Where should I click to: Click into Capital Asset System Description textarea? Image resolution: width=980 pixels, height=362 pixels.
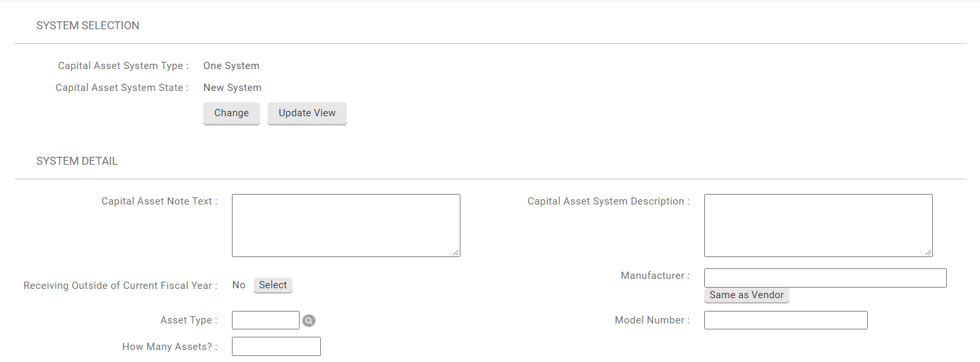pyautogui.click(x=818, y=225)
